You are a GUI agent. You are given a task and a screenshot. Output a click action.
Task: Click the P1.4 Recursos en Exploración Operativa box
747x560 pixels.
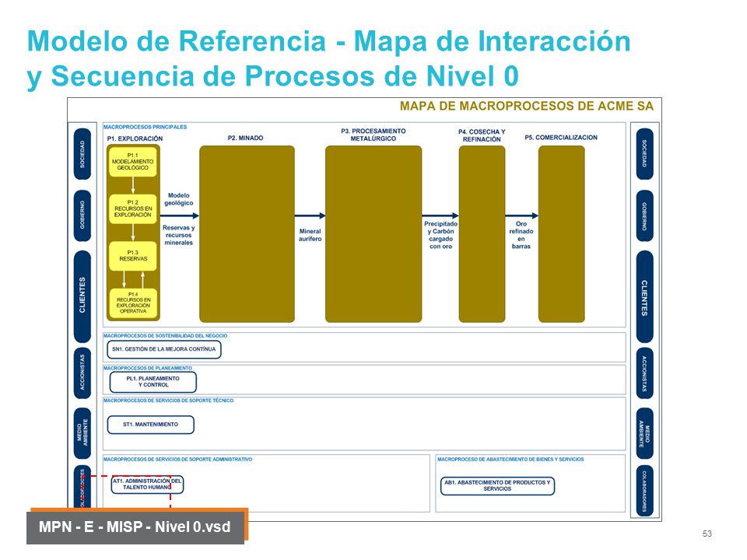click(x=133, y=303)
